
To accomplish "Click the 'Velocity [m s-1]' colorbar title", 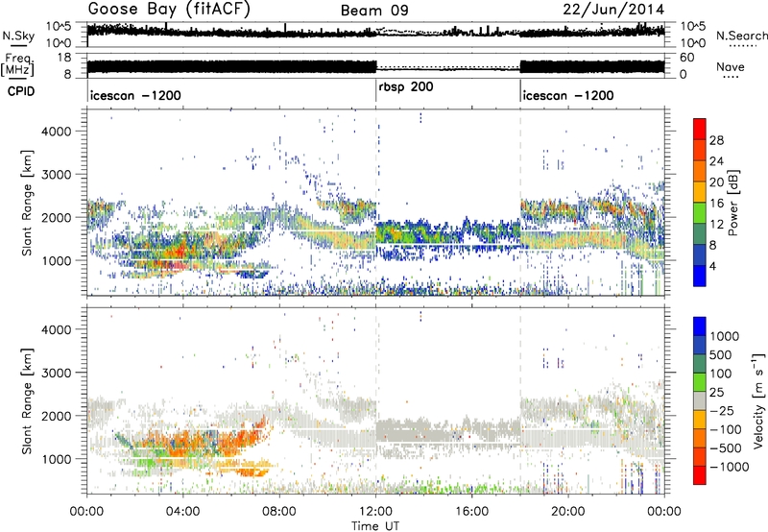I will point(758,400).
